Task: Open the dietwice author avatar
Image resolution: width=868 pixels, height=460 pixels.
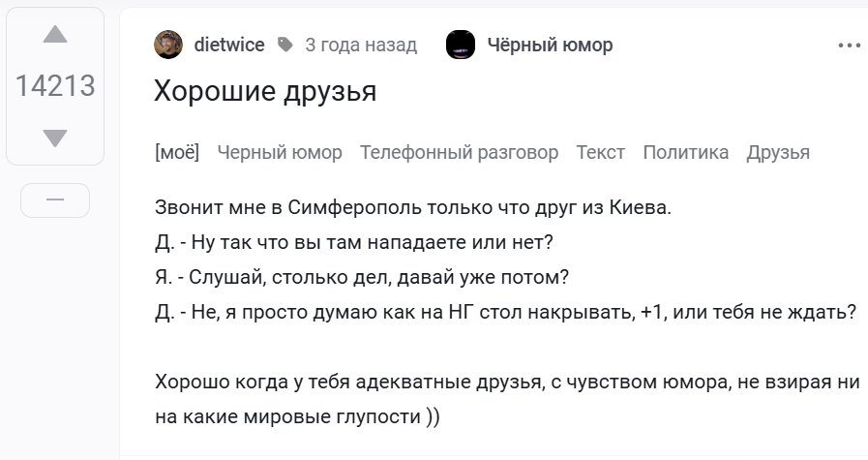Action: click(x=168, y=45)
